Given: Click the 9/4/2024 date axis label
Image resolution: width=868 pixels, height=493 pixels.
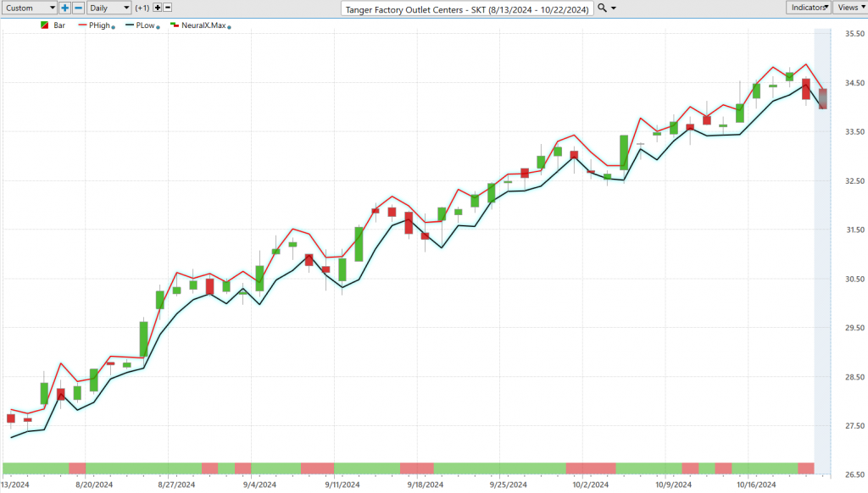Looking at the screenshot, I should pyautogui.click(x=259, y=485).
